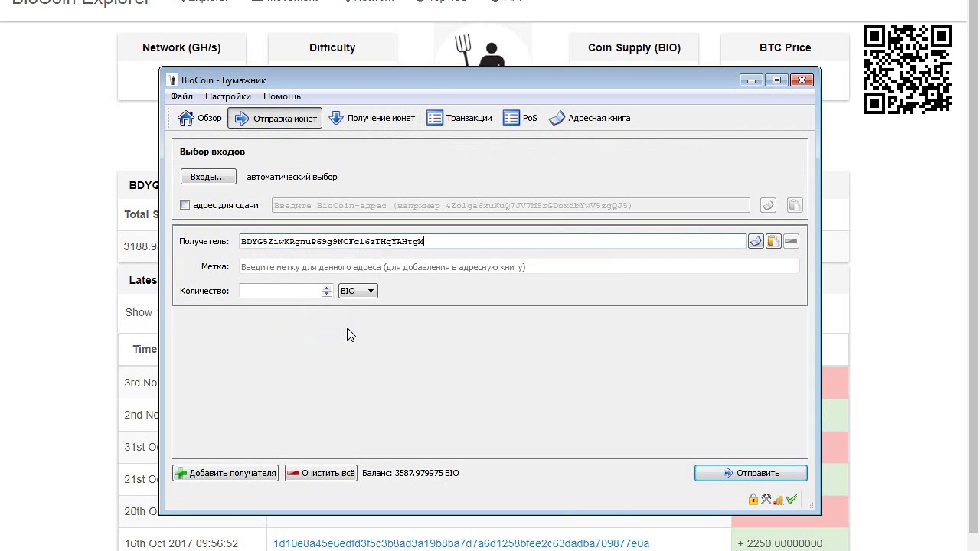The image size is (980, 551).
Task: Click the BTC Price panel in explorer
Action: [785, 47]
